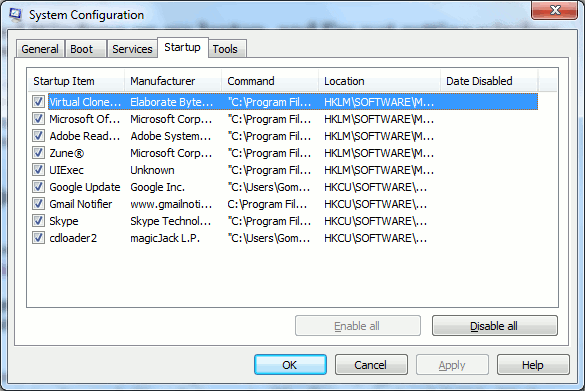Click the Enable all button

click(357, 326)
